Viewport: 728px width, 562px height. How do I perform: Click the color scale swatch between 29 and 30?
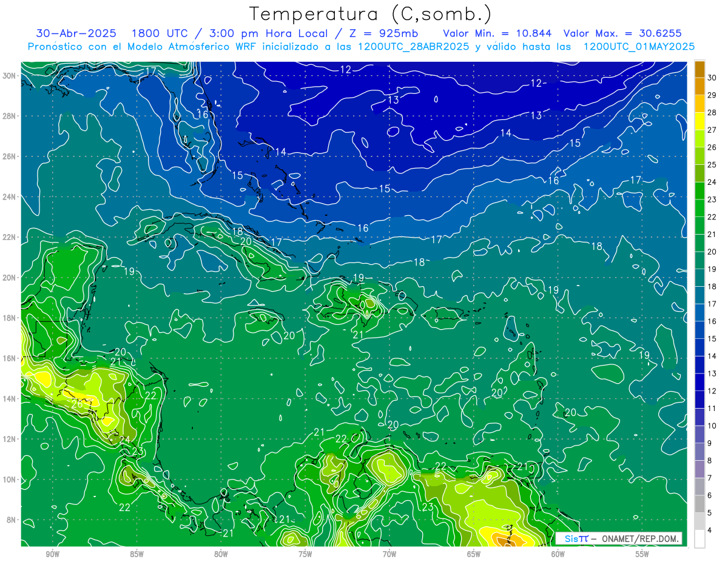699,86
